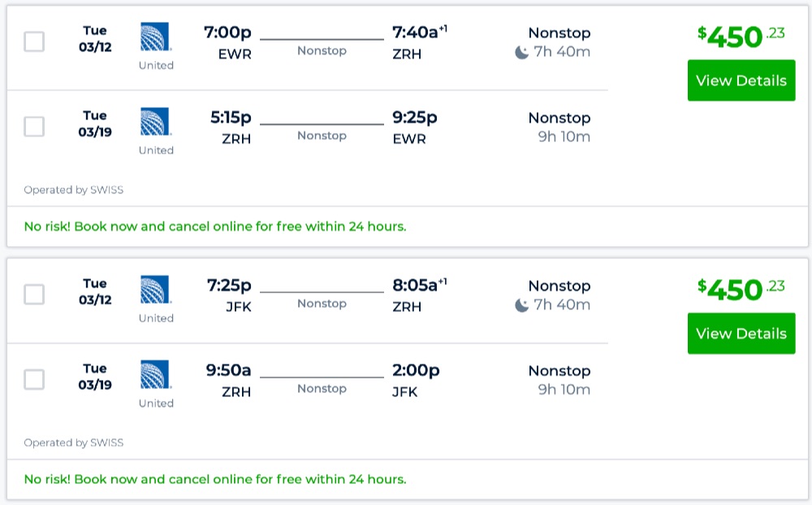812x505 pixels.
Task: View Details for the EWR round trip
Action: coord(741,80)
